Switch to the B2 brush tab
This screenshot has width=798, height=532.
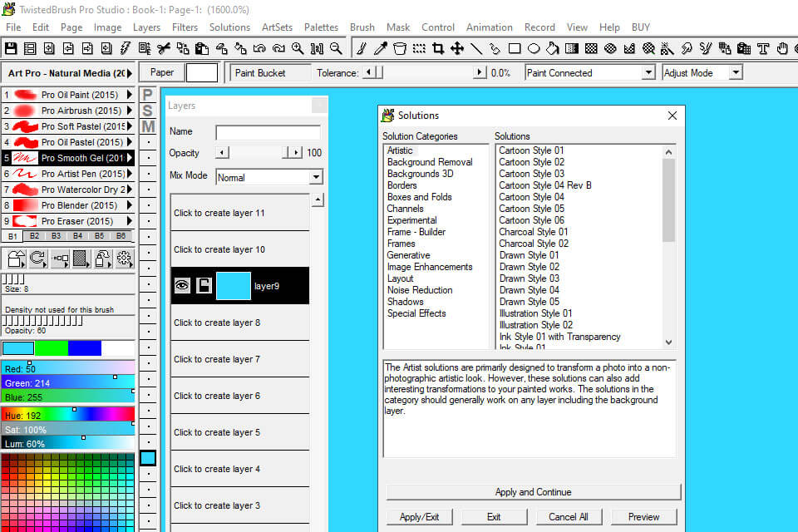(34, 236)
